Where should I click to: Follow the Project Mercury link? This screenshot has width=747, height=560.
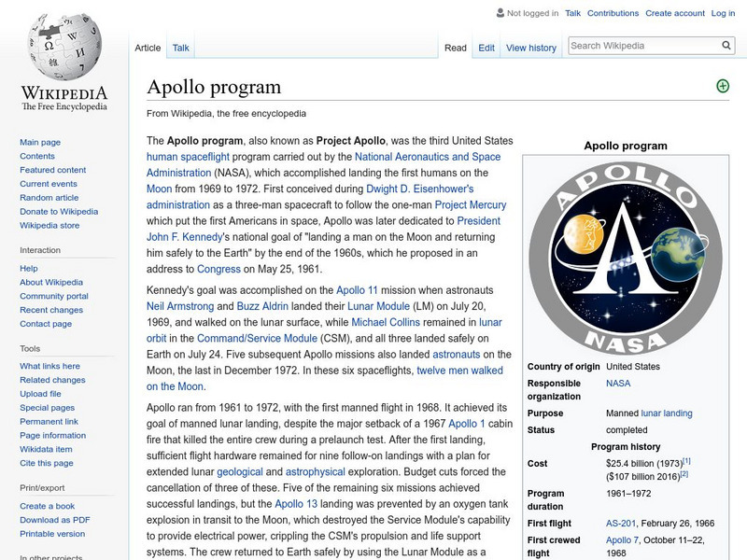pyautogui.click(x=471, y=204)
